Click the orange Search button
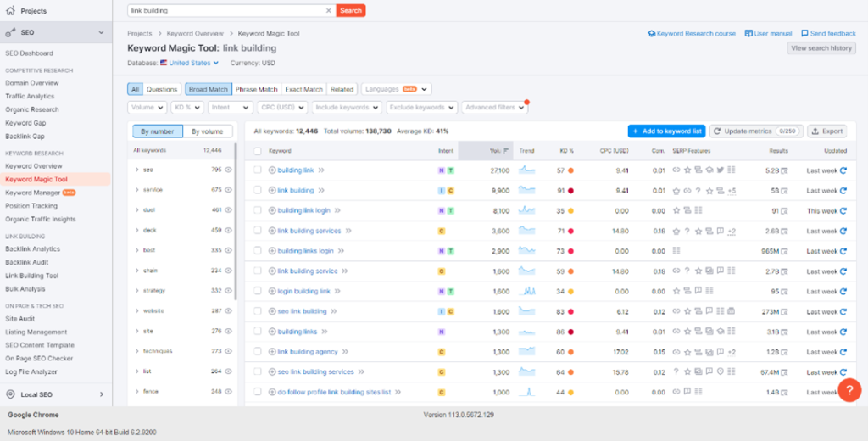Viewport: 868px width, 441px height. [351, 10]
